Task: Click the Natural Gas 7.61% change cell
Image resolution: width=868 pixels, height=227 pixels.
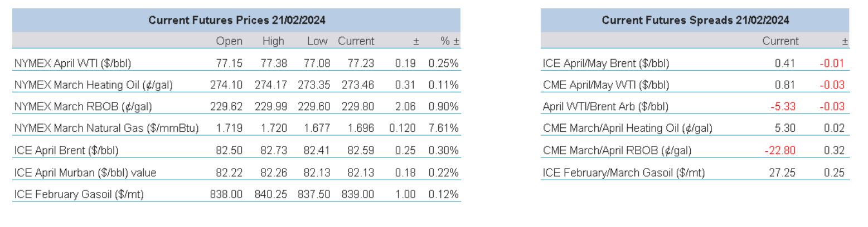Action: point(443,129)
